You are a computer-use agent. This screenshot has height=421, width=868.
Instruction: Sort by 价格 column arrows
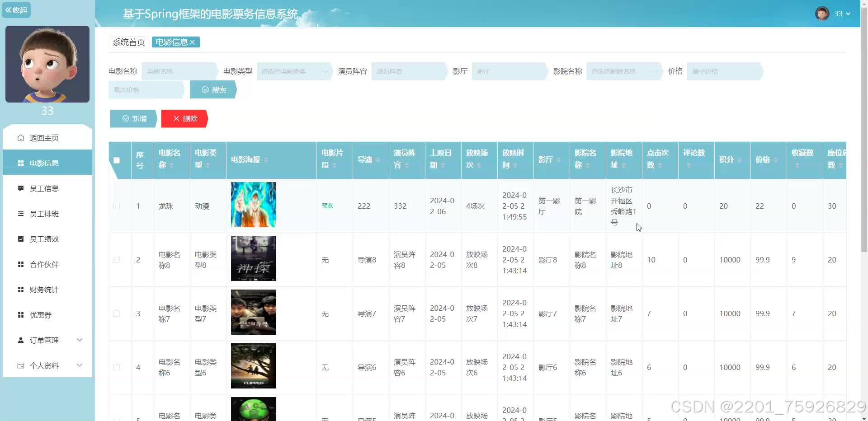point(776,160)
